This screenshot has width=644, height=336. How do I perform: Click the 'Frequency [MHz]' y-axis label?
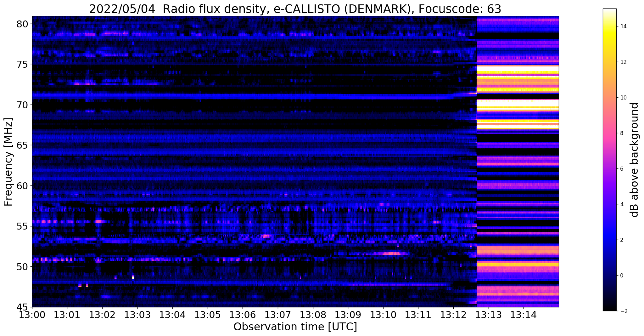[8, 162]
